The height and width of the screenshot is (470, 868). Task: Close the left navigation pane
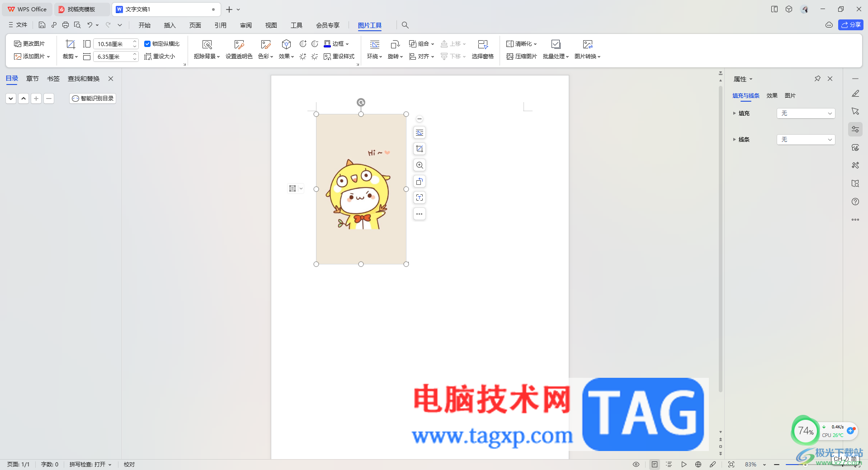(x=111, y=79)
